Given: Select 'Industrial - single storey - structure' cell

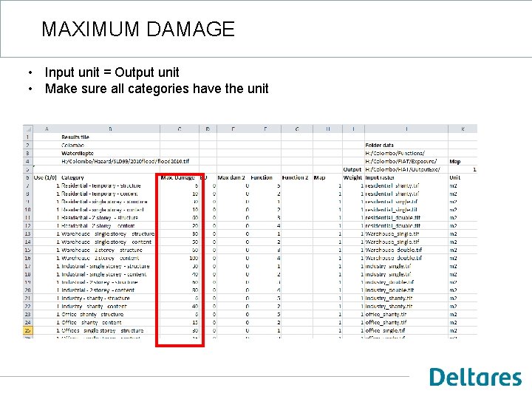Looking at the screenshot, I should (x=106, y=266).
